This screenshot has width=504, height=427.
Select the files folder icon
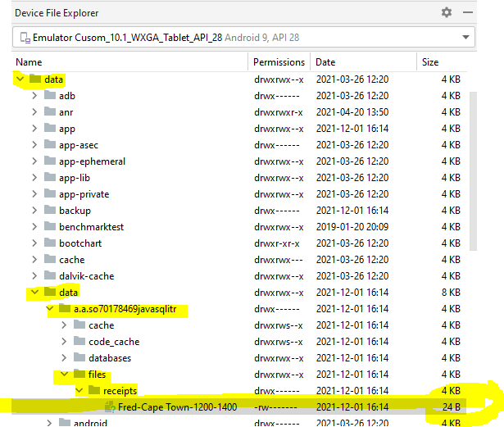(79, 374)
